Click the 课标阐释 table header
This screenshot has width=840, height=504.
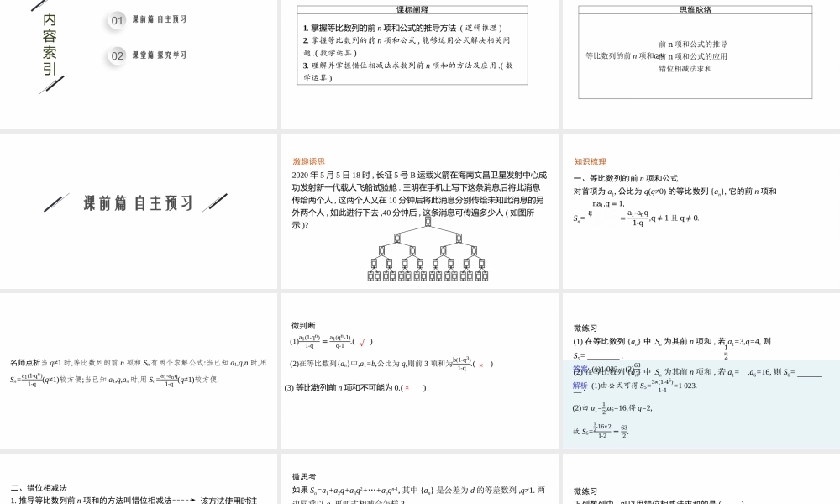412,10
